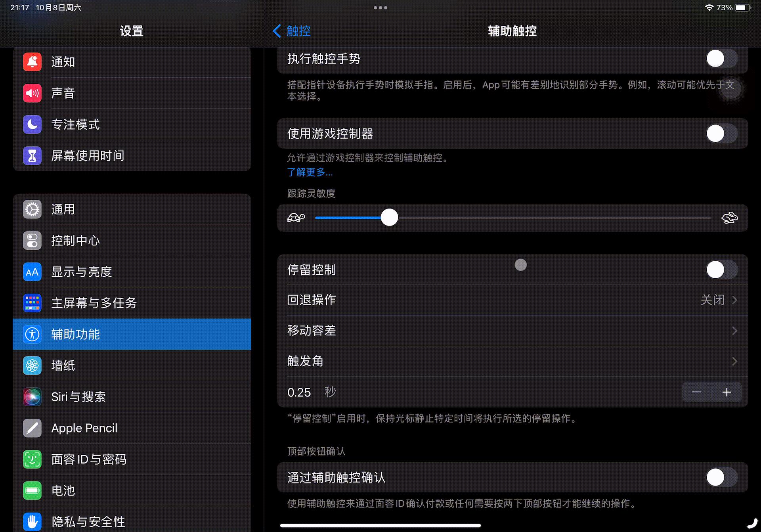The image size is (761, 532).
Task: Adjust the 跟踪灵敏度 tracking slider
Action: (x=389, y=217)
